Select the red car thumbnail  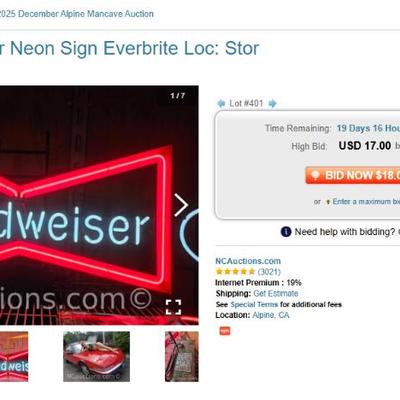97,357
